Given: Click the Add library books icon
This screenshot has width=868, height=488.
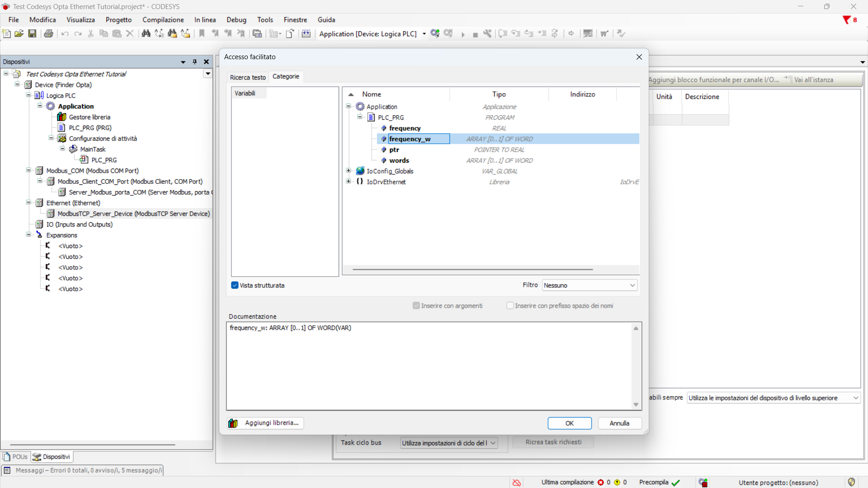Looking at the screenshot, I should 233,423.
